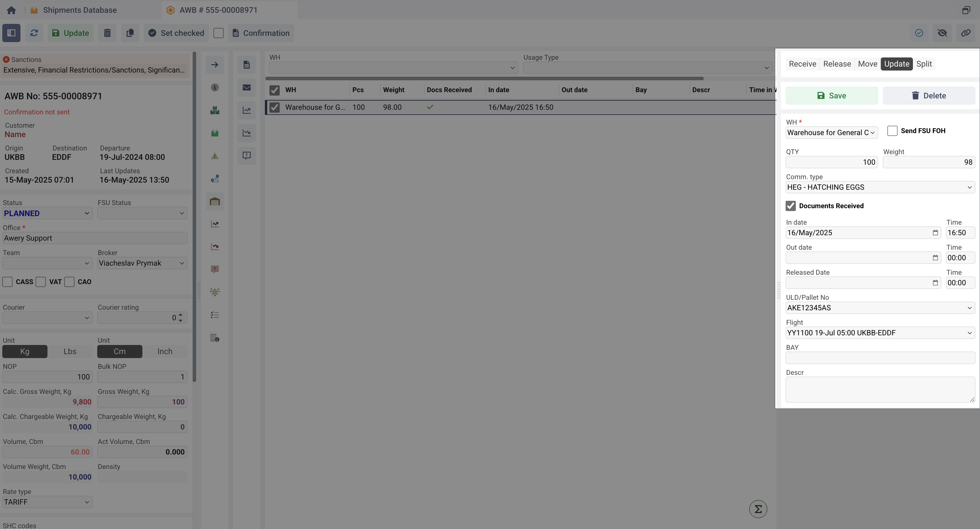This screenshot has width=980, height=529.
Task: Open the Flight dropdown YY1100
Action: [x=880, y=333]
